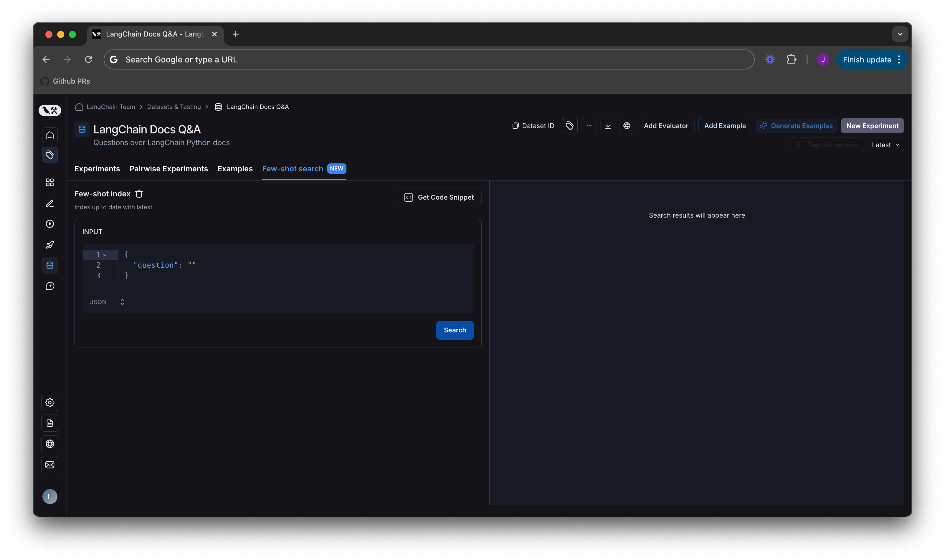Open the settings gear in the sidebar
This screenshot has width=945, height=560.
50,403
